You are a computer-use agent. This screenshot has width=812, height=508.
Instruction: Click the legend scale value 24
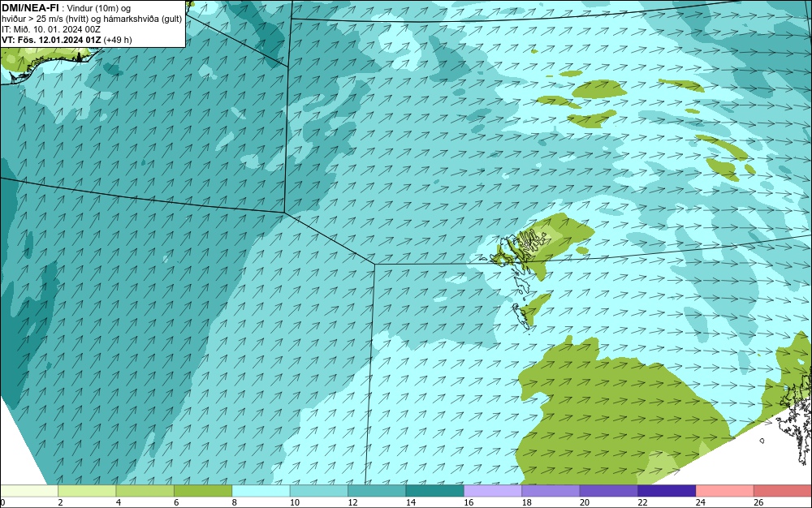coord(701,502)
